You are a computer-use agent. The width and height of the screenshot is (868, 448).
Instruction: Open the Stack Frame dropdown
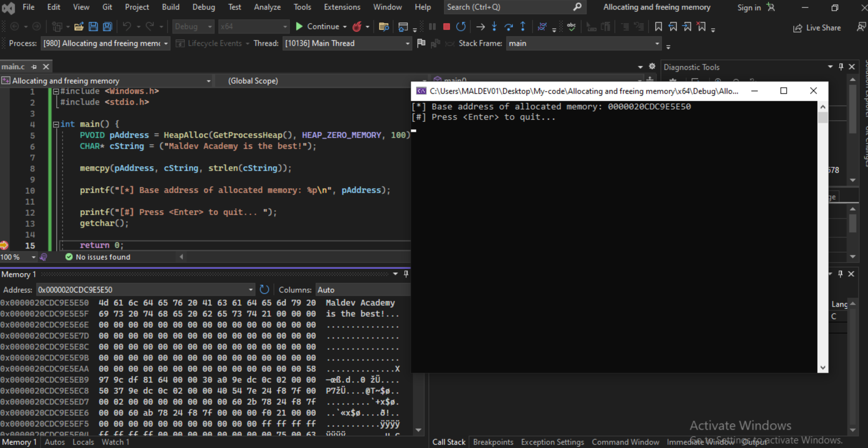pyautogui.click(x=657, y=43)
